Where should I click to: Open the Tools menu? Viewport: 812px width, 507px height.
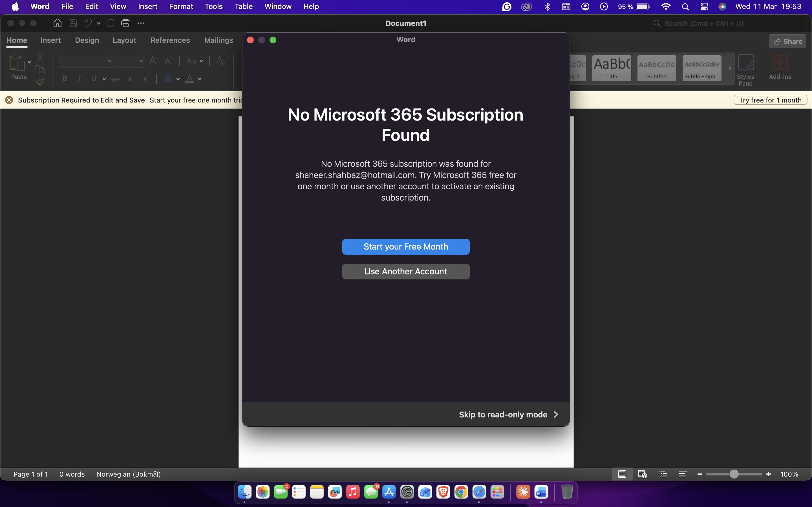point(213,6)
